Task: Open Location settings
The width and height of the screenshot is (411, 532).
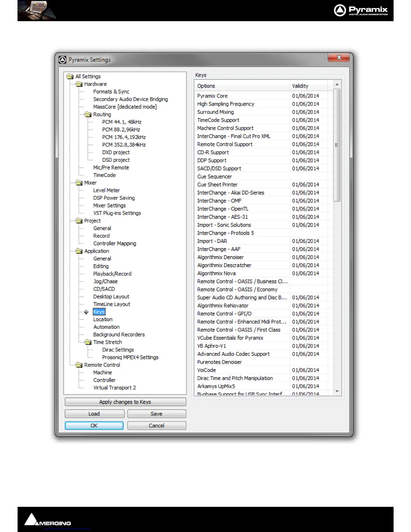Action: [x=103, y=320]
